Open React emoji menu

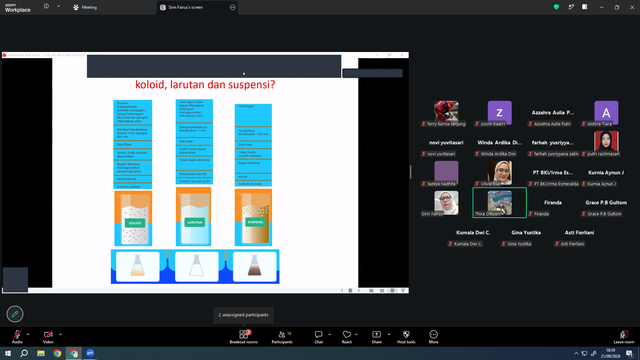tap(347, 337)
